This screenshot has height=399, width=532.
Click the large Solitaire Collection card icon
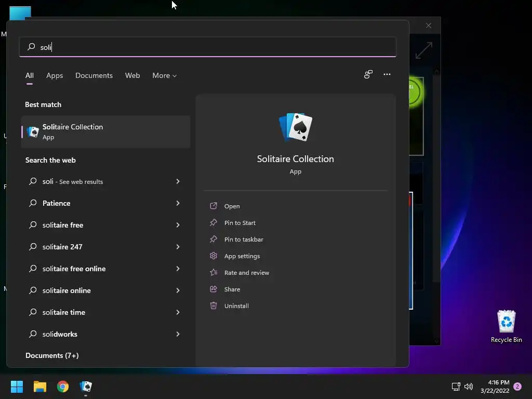click(296, 127)
